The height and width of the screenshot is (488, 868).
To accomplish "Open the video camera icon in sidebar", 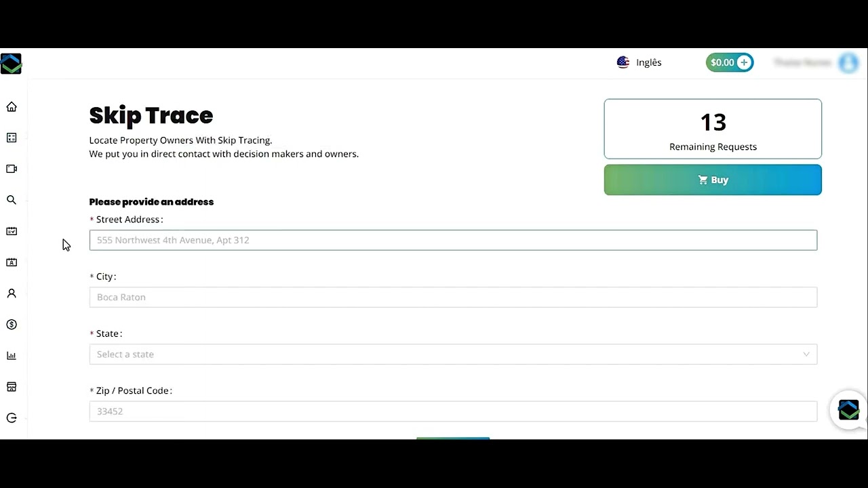I will pyautogui.click(x=12, y=169).
